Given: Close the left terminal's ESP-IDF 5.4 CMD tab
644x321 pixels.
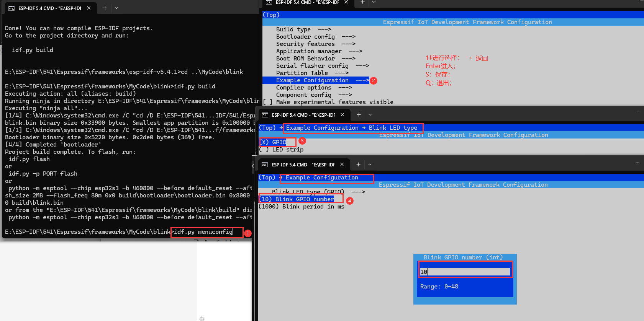Looking at the screenshot, I should click(89, 8).
